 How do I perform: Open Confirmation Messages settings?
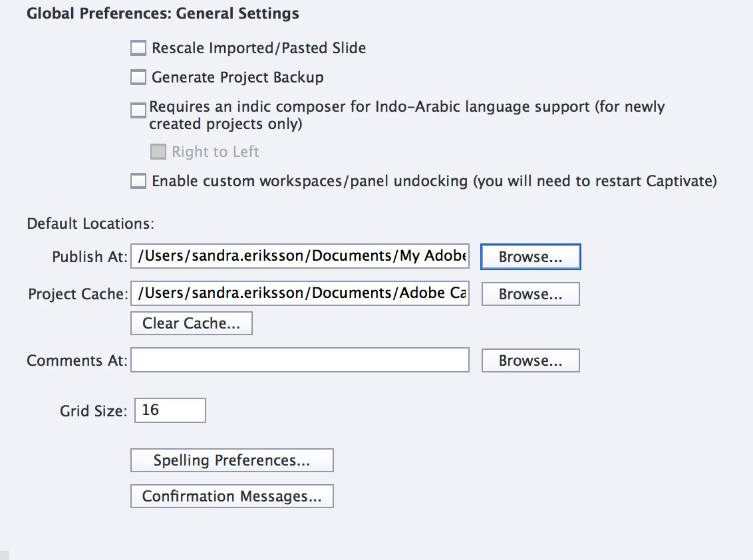coord(231,496)
